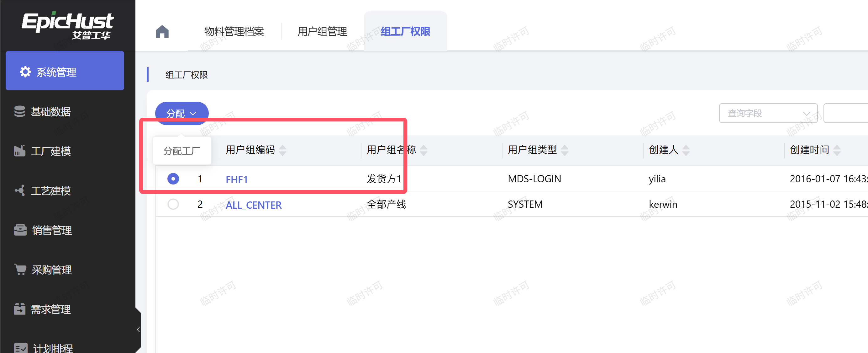Open the FHF1 user group link
Viewport: 868px width, 353px height.
coord(237,179)
